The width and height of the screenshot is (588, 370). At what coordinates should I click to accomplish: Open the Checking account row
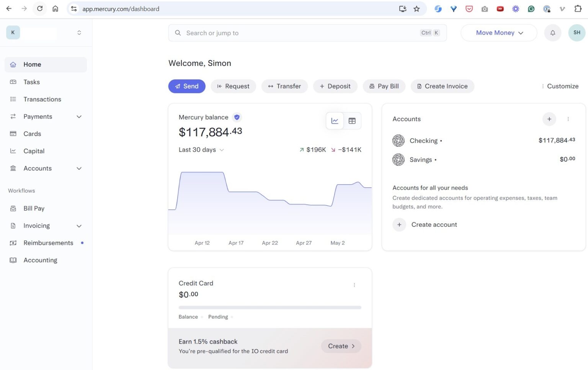pyautogui.click(x=484, y=141)
